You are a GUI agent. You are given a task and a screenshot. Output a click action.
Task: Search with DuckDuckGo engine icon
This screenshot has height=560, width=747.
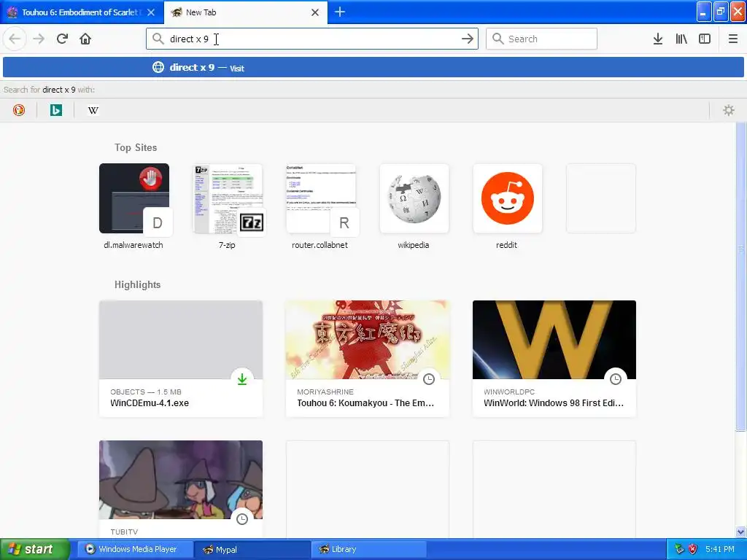point(18,110)
